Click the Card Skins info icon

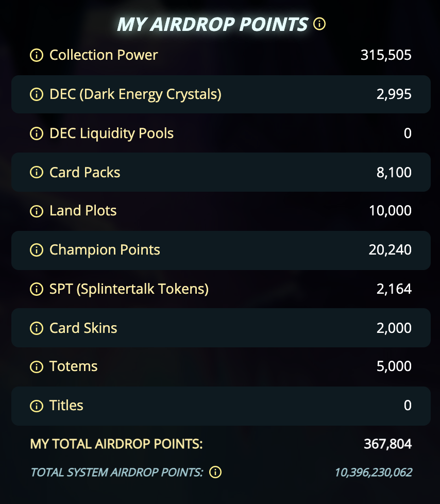[37, 328]
